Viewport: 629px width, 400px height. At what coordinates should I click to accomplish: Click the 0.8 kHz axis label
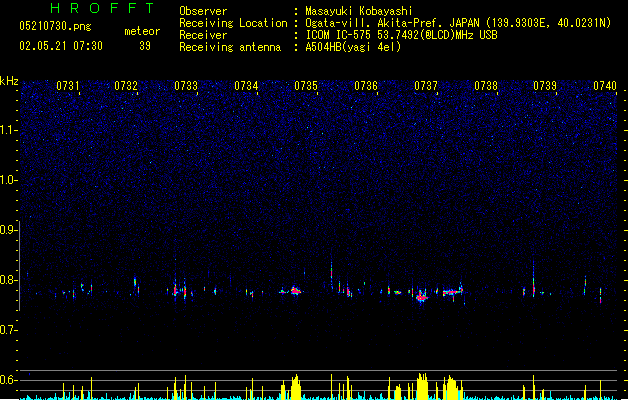8,280
